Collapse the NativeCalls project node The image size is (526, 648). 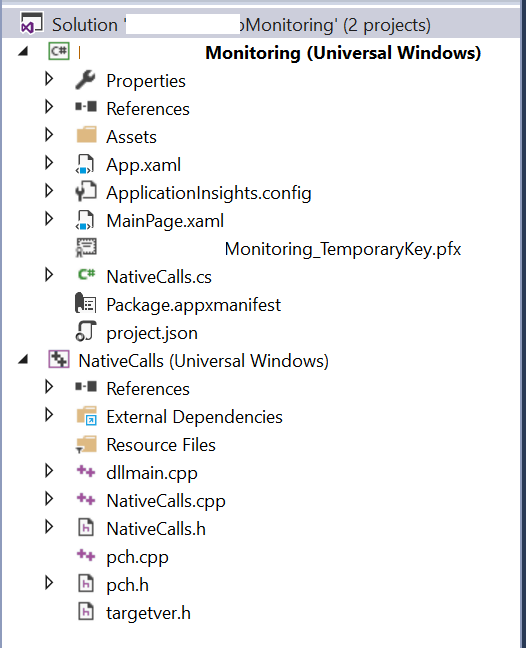pyautogui.click(x=24, y=360)
